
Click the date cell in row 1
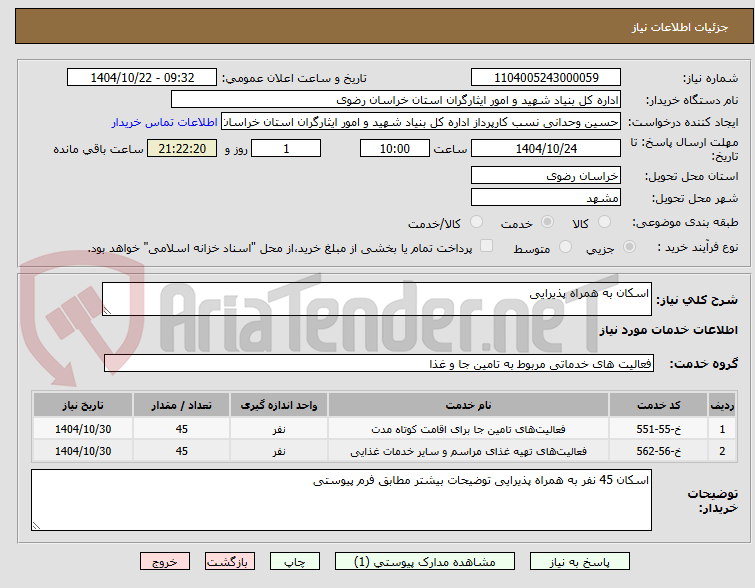click(x=83, y=429)
